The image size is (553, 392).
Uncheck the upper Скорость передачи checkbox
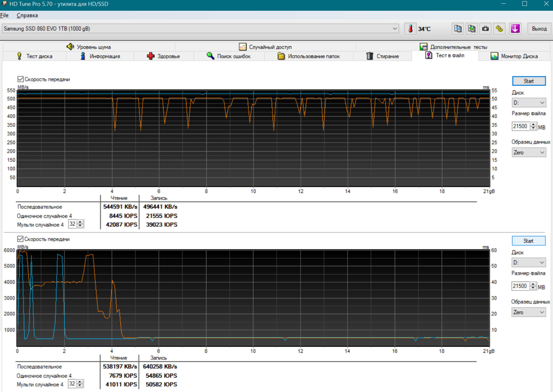pos(21,79)
